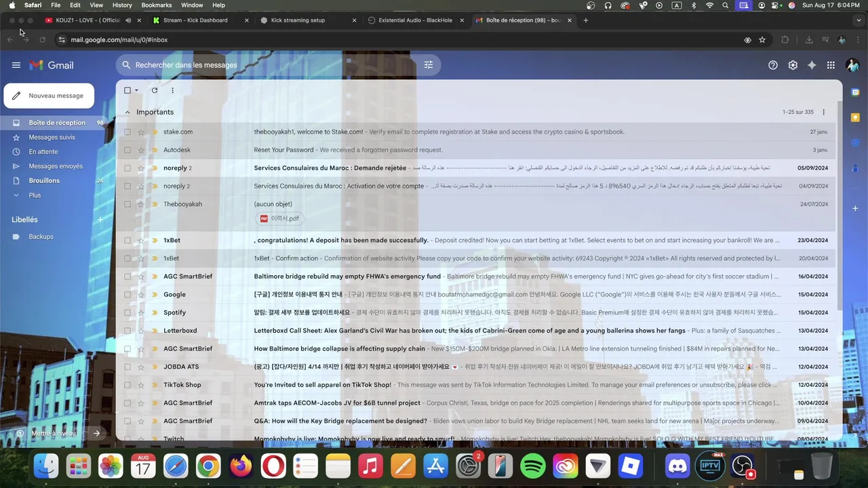Open Spotlight search in menu bar
The height and width of the screenshot is (488, 868).
pos(726,5)
